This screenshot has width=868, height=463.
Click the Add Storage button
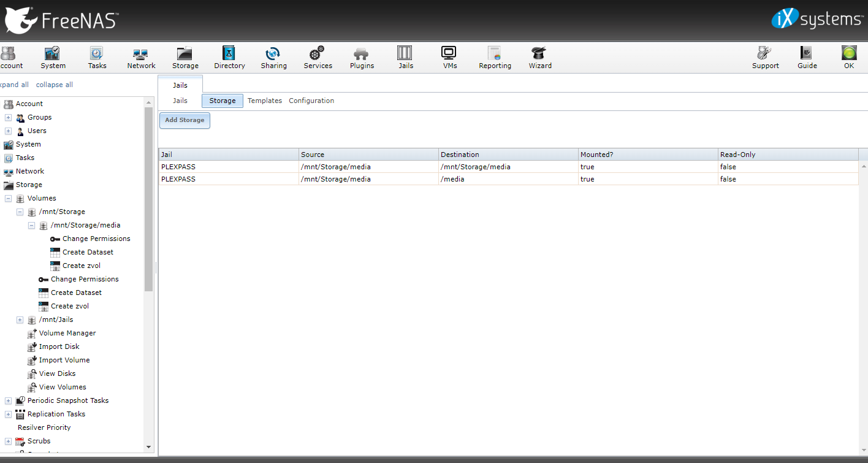pos(185,120)
